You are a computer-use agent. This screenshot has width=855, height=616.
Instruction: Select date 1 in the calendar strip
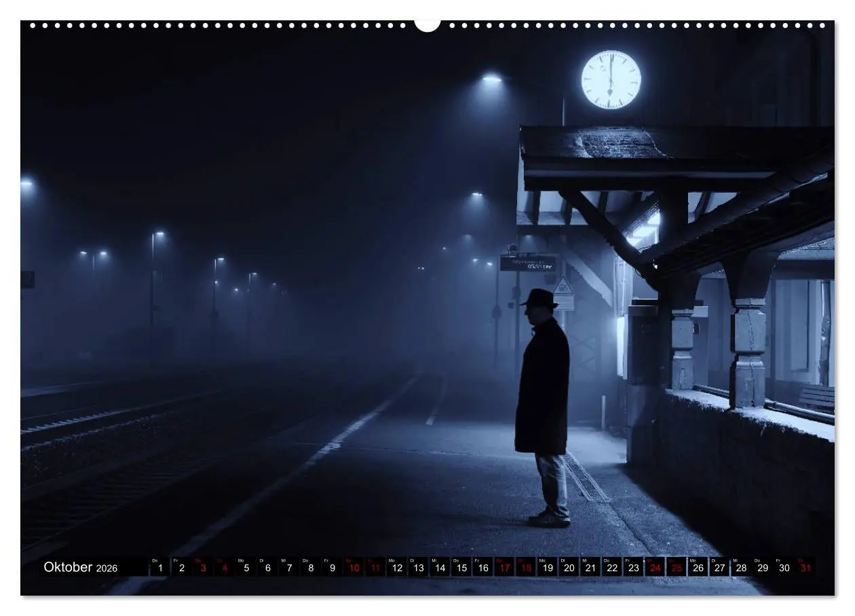click(x=160, y=568)
